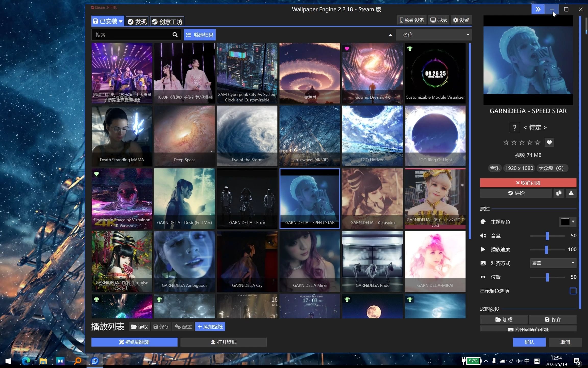Click 添加壁纸 in the playlist bar
Viewport: 588px width, 368px height.
(x=210, y=327)
